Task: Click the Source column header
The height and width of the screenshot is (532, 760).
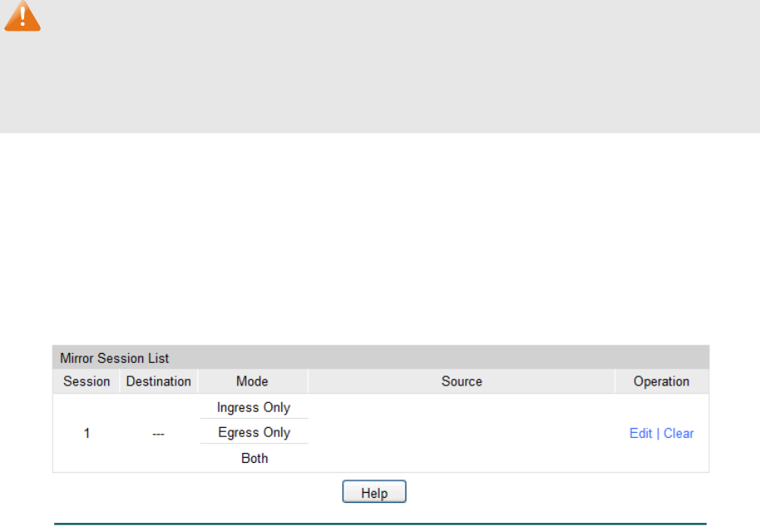Action: pyautogui.click(x=461, y=381)
